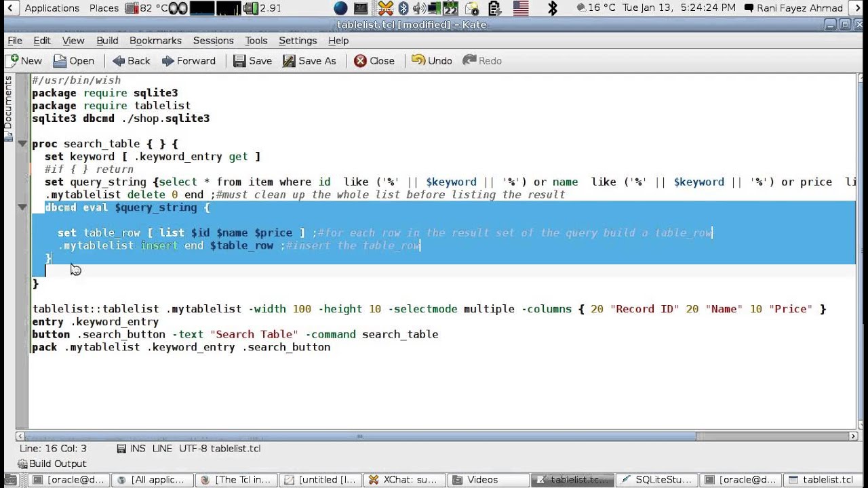
Task: Click the Open file folder icon
Action: point(60,61)
